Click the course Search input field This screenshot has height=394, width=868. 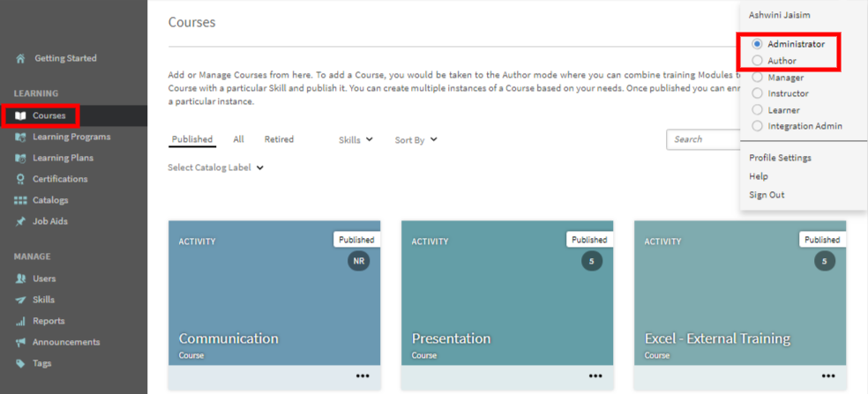(702, 139)
